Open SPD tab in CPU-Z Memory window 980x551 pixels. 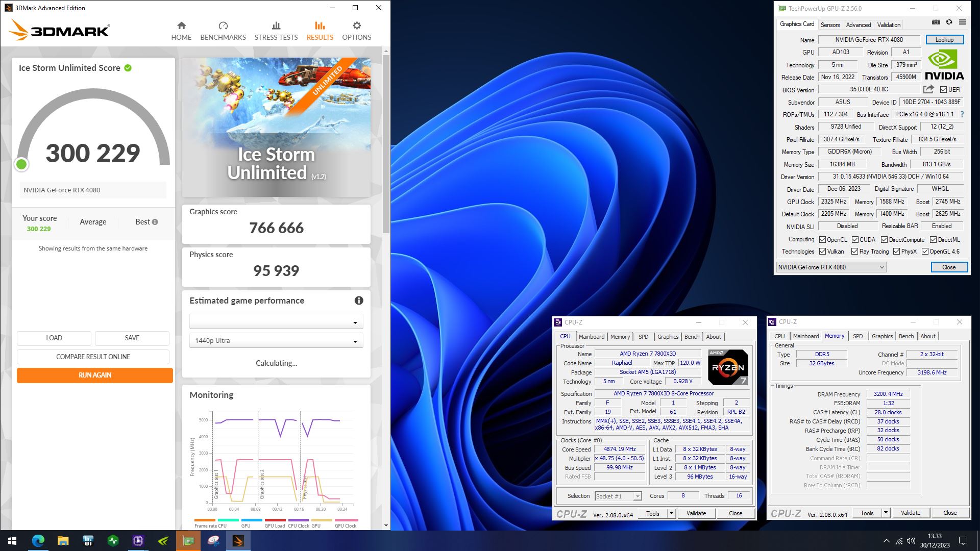point(858,336)
